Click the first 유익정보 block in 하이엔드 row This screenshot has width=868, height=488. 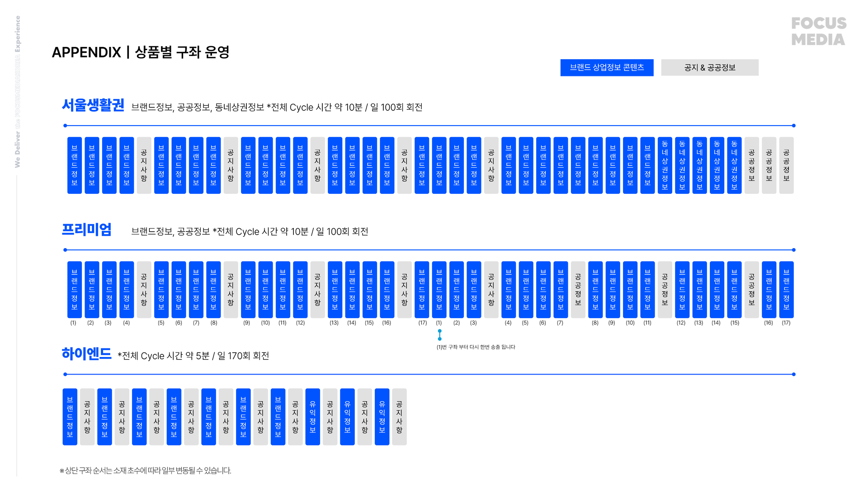[312, 417]
